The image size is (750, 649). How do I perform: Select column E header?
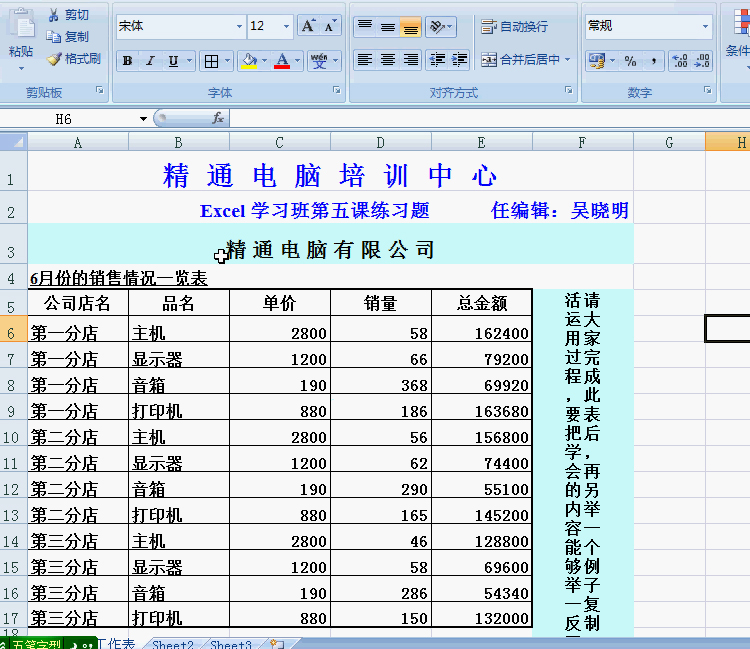point(482,143)
